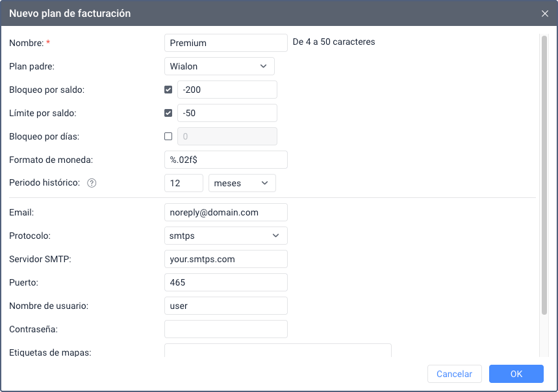This screenshot has height=392, width=558.
Task: Select the Puerto field showing 465
Action: click(x=226, y=282)
